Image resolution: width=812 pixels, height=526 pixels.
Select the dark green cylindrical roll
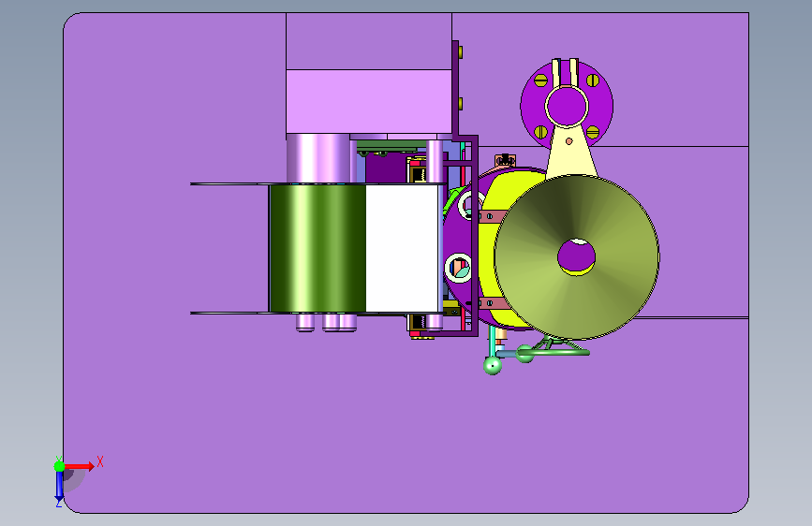click(x=317, y=249)
